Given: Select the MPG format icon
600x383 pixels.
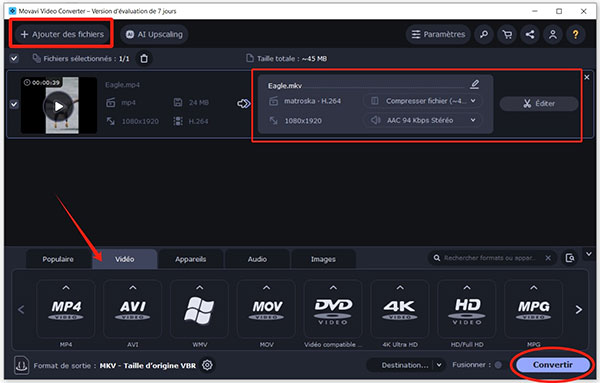Looking at the screenshot, I should (x=533, y=310).
